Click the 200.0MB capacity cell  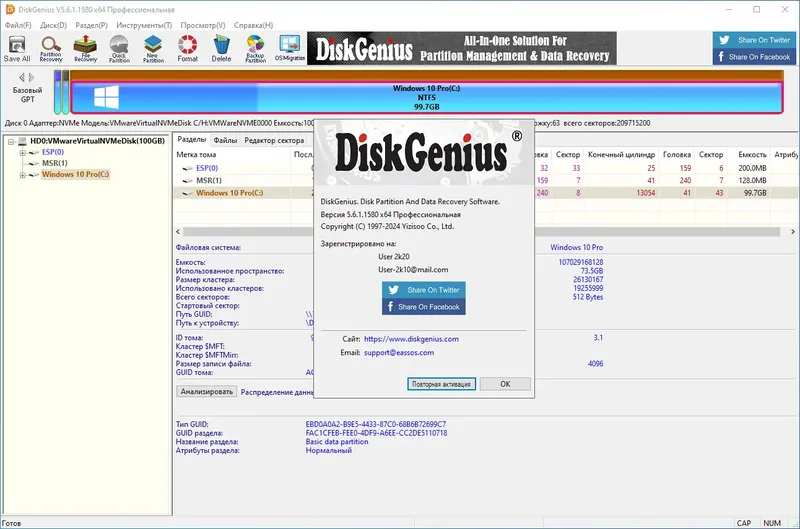coord(752,168)
